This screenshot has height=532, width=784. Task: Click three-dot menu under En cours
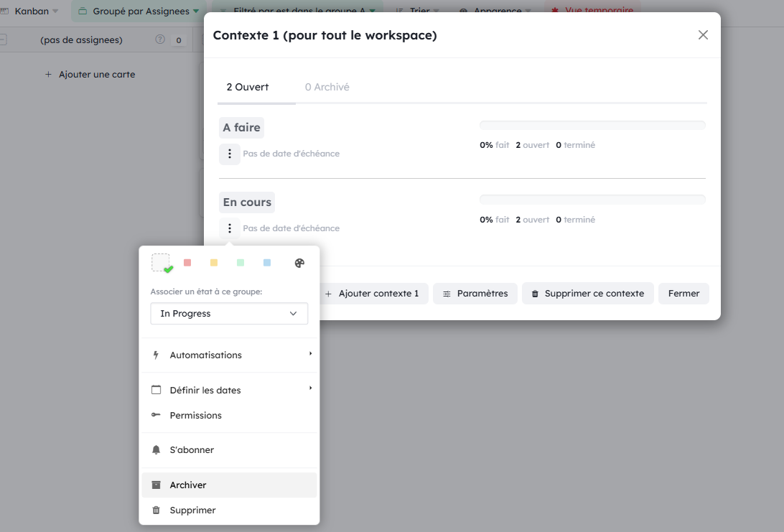(230, 228)
